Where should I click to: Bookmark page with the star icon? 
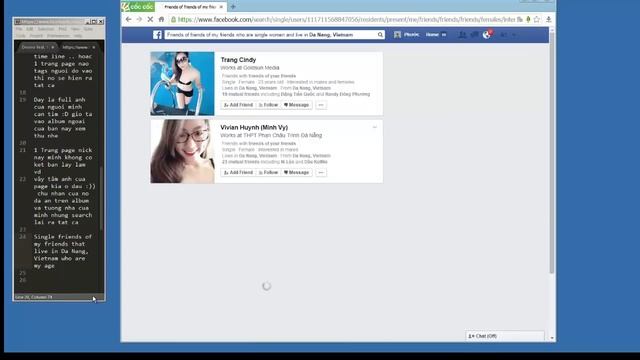coord(537,19)
